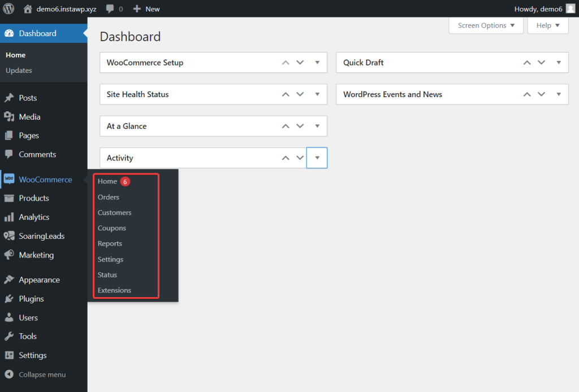The image size is (579, 392).
Task: Move WordPress Events and News widget up
Action: [527, 94]
